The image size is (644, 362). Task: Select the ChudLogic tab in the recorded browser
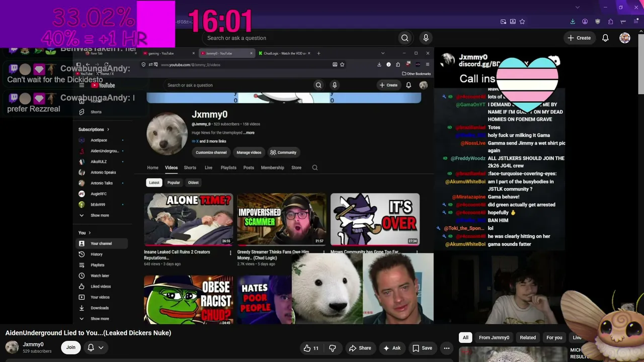pyautogui.click(x=284, y=53)
